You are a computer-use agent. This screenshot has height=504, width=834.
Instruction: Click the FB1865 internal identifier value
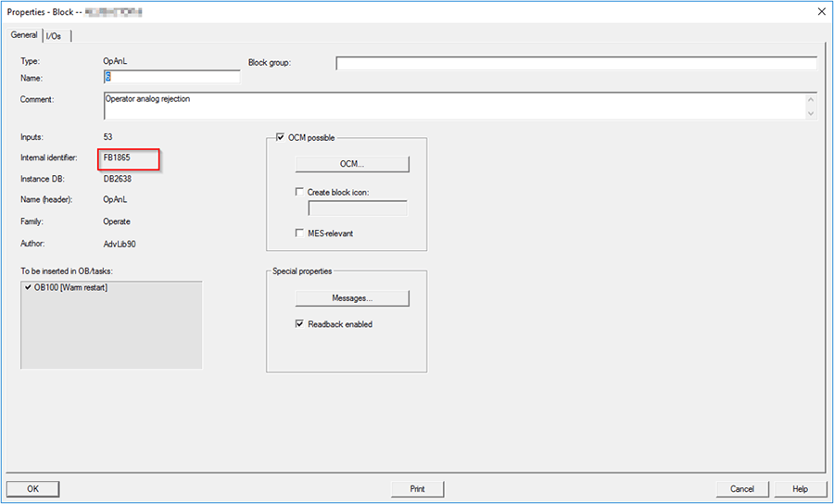[117, 157]
